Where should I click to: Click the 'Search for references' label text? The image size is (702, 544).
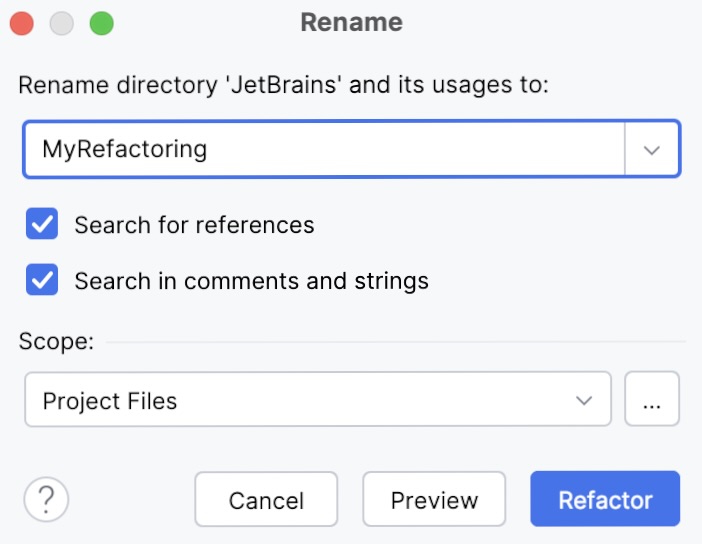(194, 225)
